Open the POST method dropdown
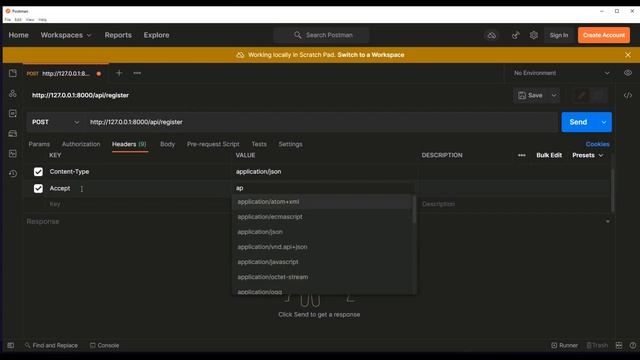Viewport: 640px width, 360px height. pyautogui.click(x=56, y=122)
